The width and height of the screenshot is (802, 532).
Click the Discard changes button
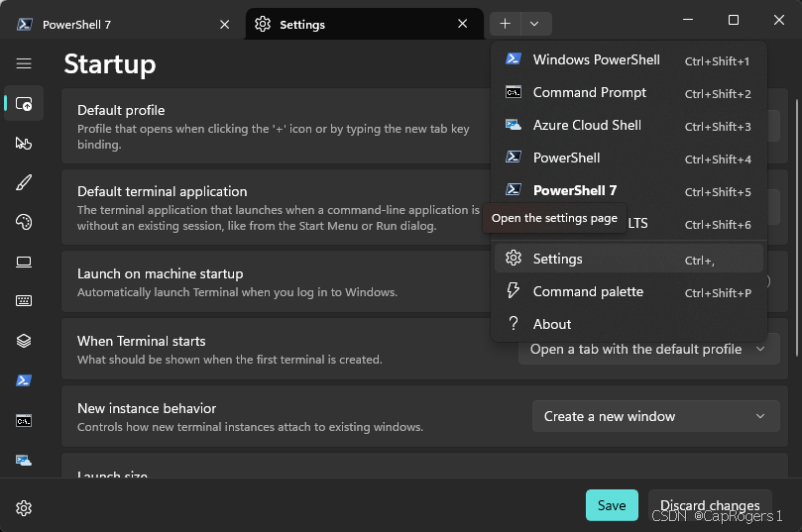tap(710, 505)
